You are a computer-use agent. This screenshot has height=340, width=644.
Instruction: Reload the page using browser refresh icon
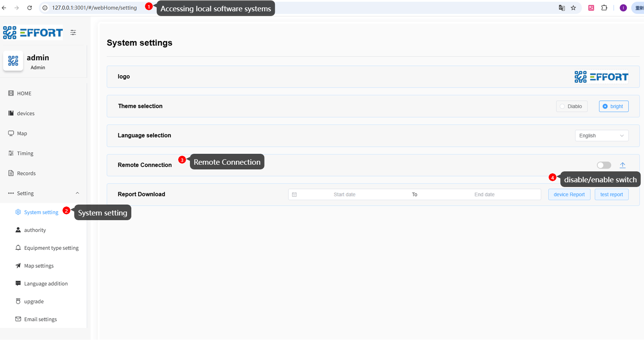pyautogui.click(x=30, y=8)
